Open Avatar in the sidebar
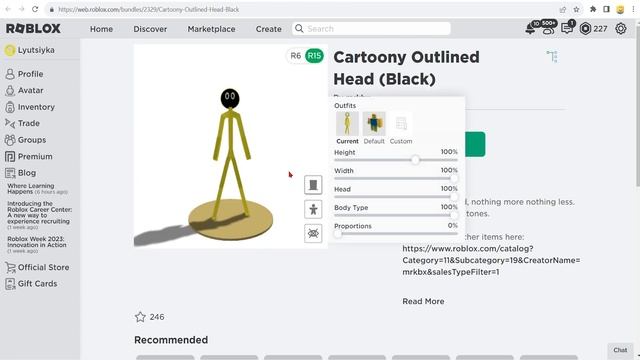The height and width of the screenshot is (360, 640). coord(24,90)
